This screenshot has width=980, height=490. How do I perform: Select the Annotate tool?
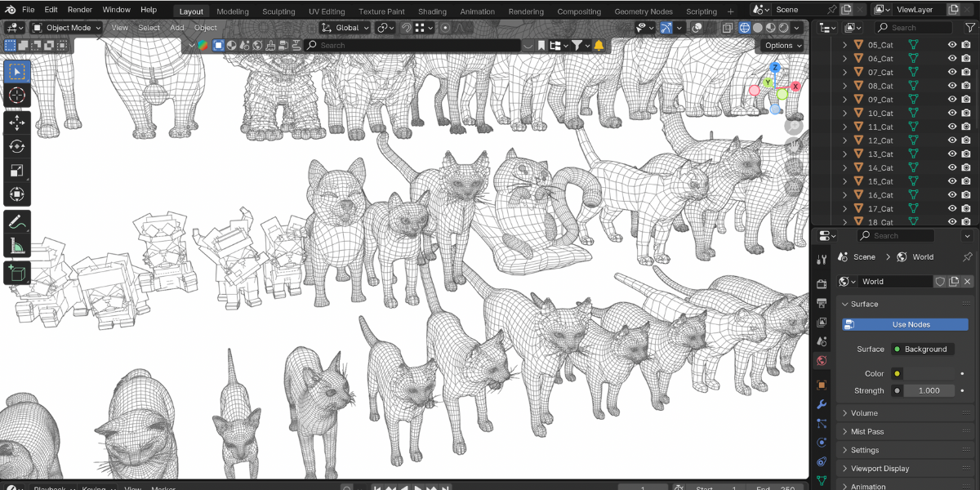[17, 221]
